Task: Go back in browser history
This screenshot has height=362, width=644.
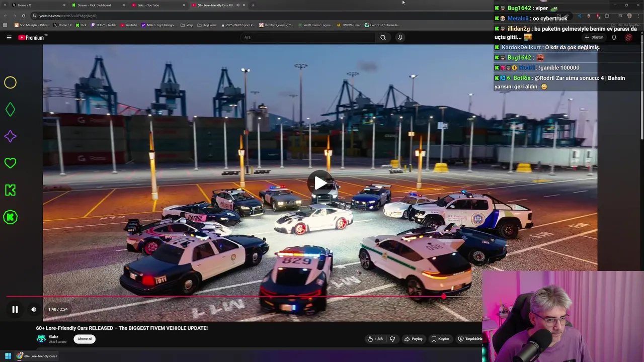Action: pos(5,16)
